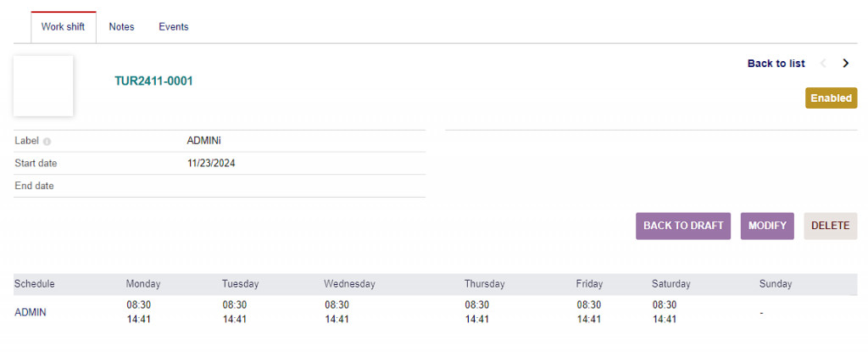Viewport: 868px width, 352px height.
Task: Go to the Events tab
Action: pos(174,27)
